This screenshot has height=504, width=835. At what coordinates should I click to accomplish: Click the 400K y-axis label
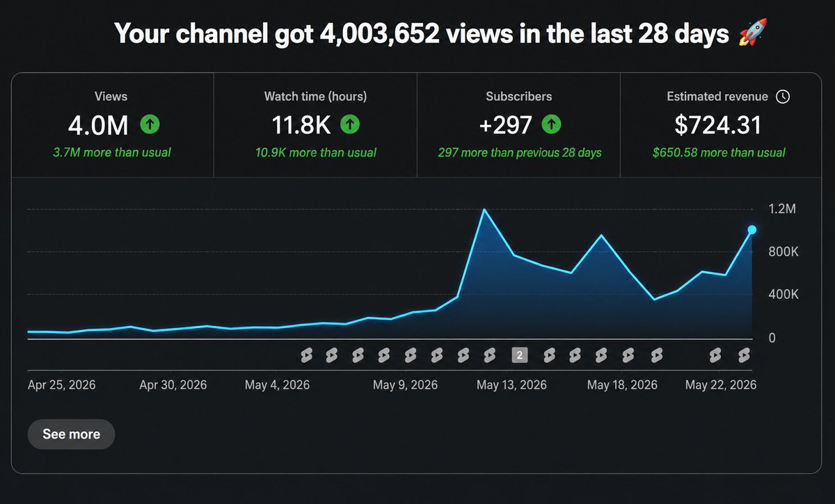point(783,295)
